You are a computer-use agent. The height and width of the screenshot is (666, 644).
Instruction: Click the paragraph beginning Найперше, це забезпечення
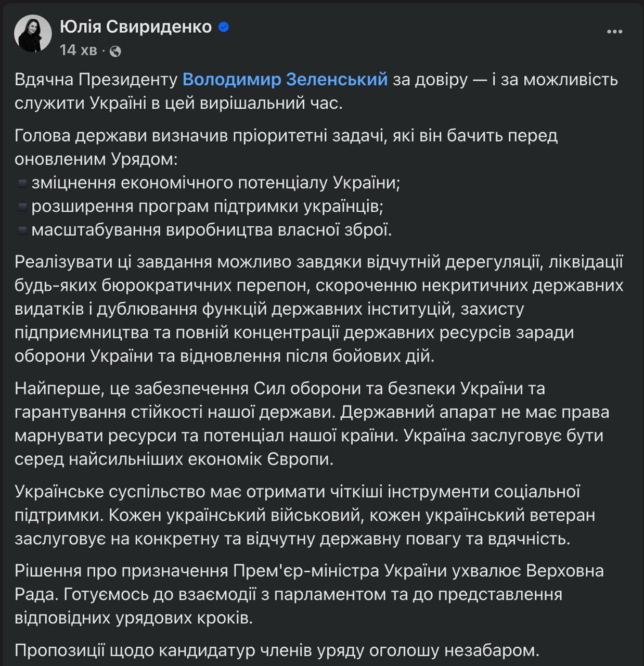tap(312, 424)
